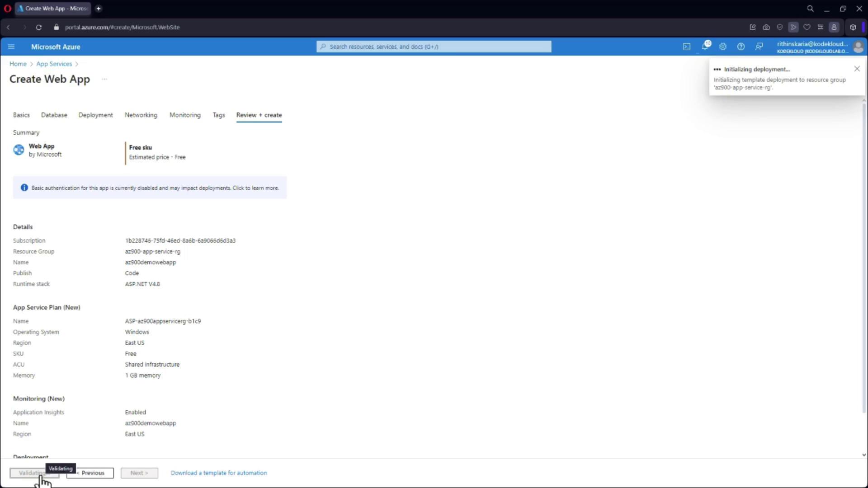Click Download a template for automation
868x488 pixels.
click(x=219, y=473)
